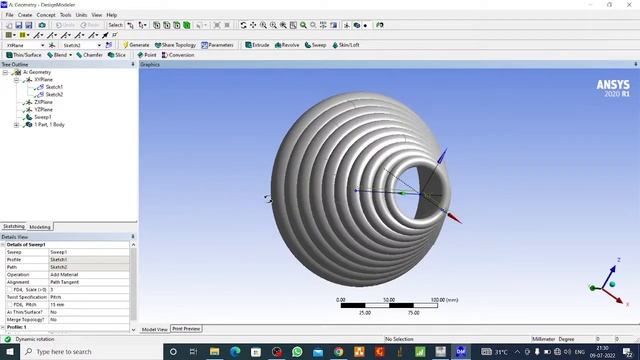Click the New Sketch icon beside Sketch2
The height and width of the screenshot is (360, 640).
(x=109, y=45)
